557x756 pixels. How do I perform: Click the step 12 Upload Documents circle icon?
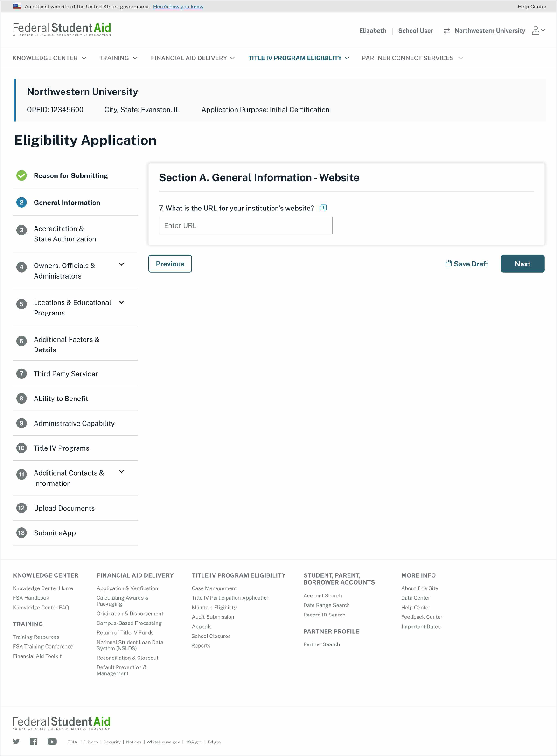pos(21,508)
